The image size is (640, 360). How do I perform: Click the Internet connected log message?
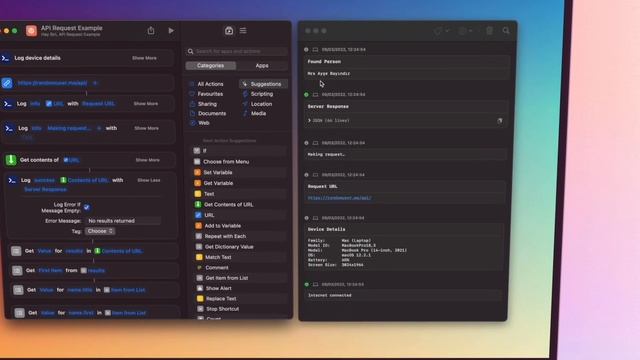tap(329, 295)
